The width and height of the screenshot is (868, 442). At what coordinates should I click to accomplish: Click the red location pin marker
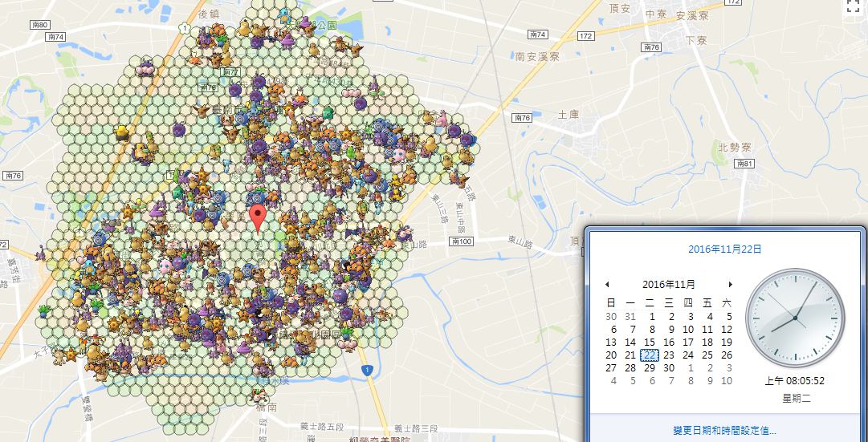[257, 218]
